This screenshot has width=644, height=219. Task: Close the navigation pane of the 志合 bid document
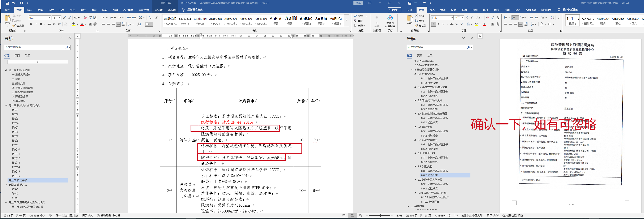pos(472,38)
